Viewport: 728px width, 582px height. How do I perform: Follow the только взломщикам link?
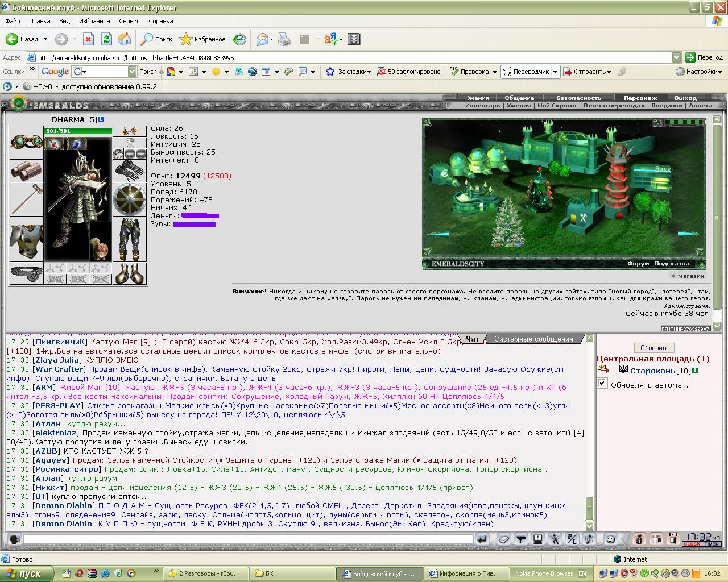[596, 298]
